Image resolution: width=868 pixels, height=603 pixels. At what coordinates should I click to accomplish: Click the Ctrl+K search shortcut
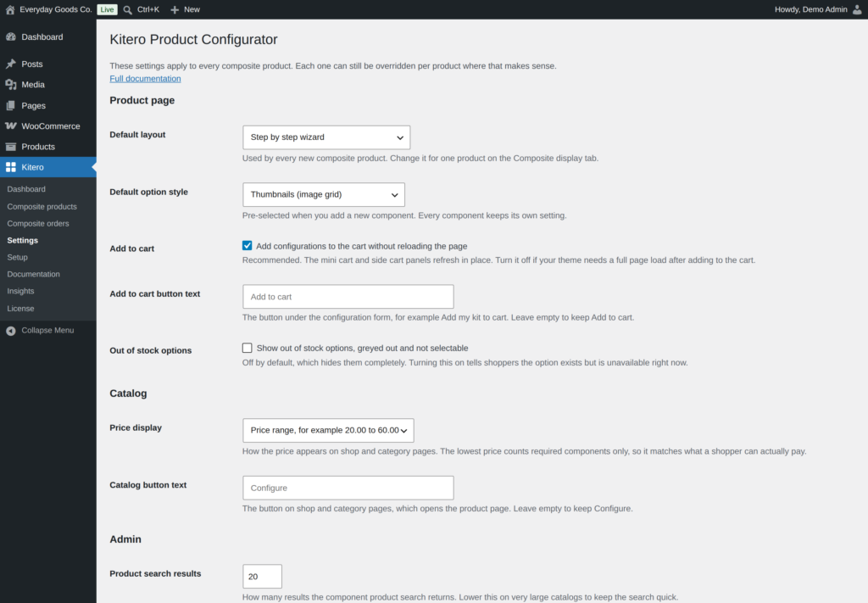coord(147,9)
